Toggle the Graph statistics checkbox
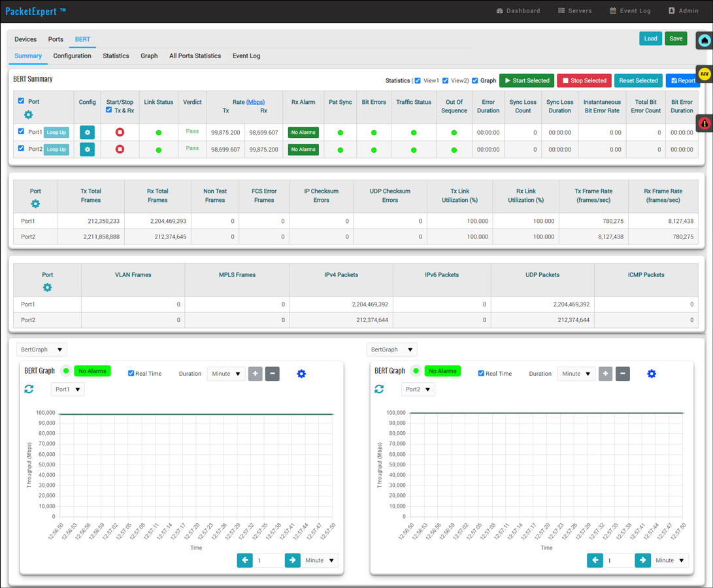The image size is (713, 588). [x=474, y=80]
